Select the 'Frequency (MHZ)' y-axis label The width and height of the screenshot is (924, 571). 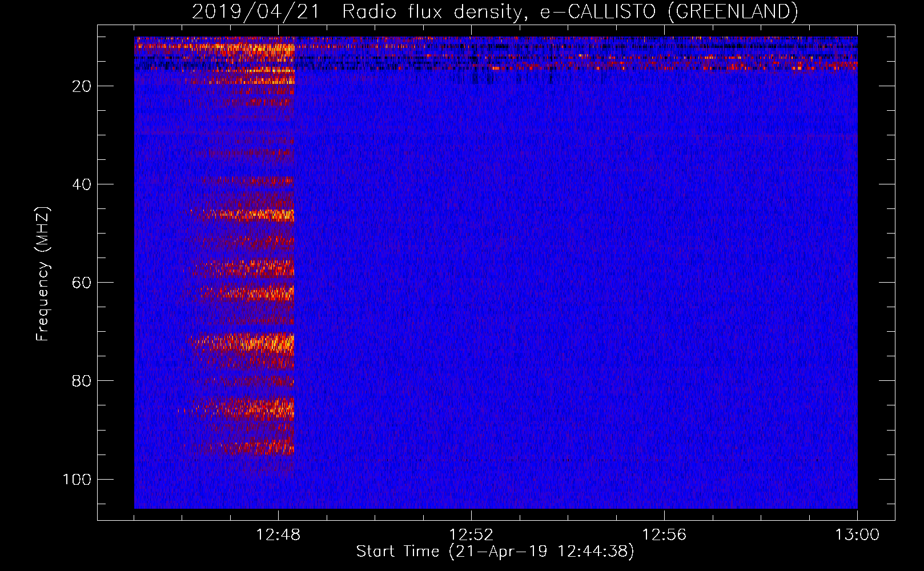pos(43,274)
